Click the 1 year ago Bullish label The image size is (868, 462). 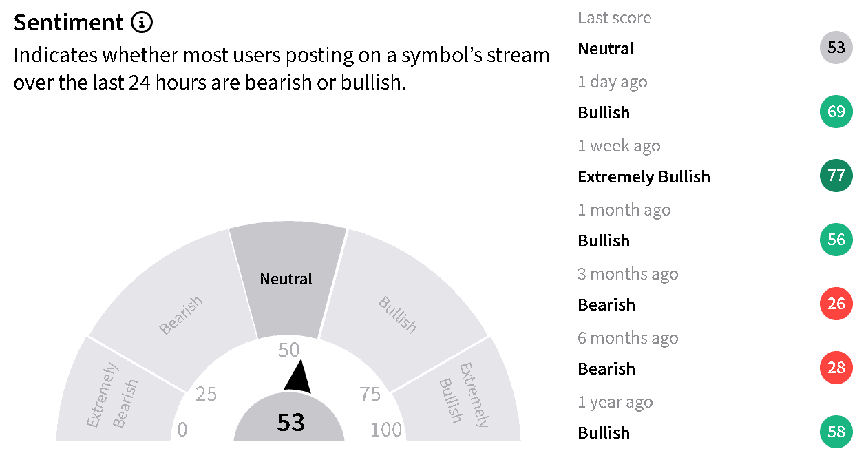[x=604, y=432]
